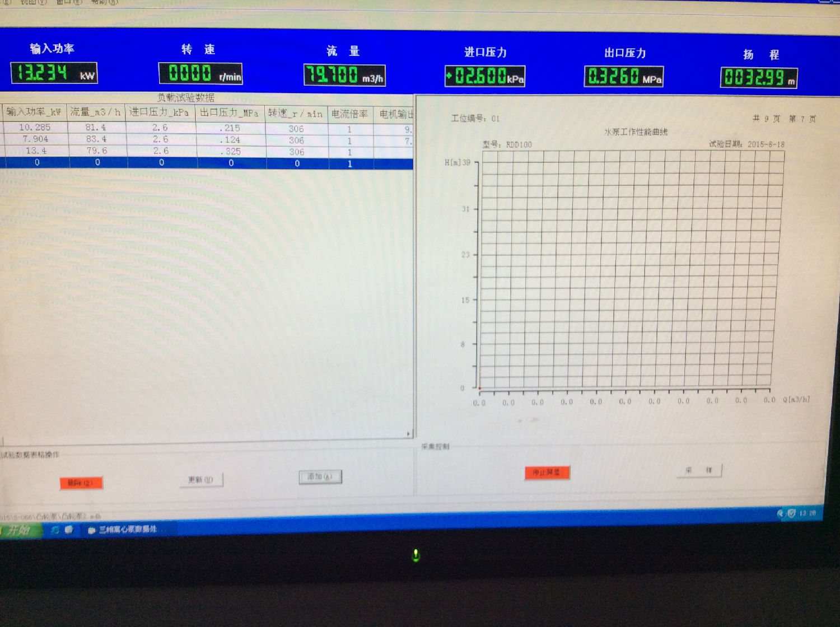Click the 出口压力_MPa column header
Image resolution: width=840 pixels, height=627 pixels.
(x=230, y=113)
